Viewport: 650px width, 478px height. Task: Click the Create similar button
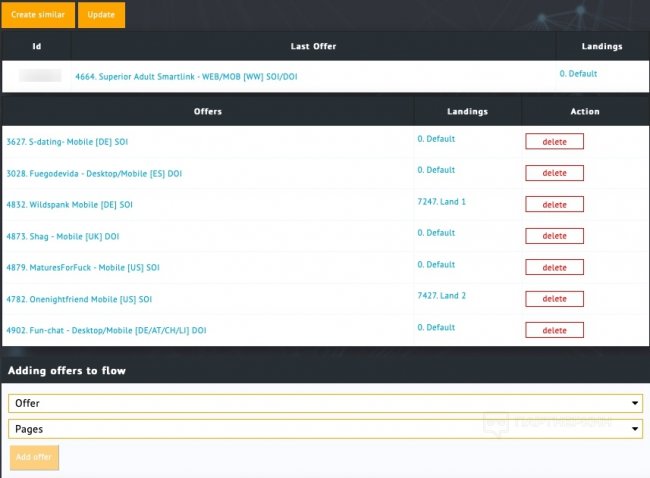click(x=38, y=15)
